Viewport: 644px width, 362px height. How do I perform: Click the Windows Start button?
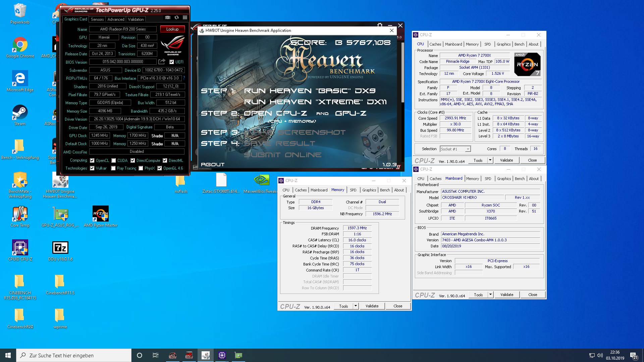tap(8, 355)
